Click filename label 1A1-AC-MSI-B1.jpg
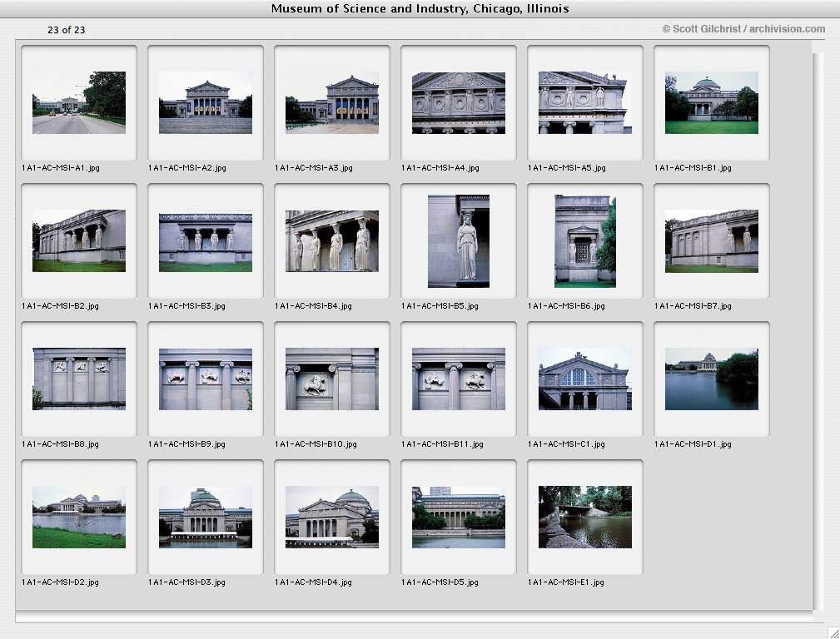Image resolution: width=840 pixels, height=639 pixels. [693, 167]
